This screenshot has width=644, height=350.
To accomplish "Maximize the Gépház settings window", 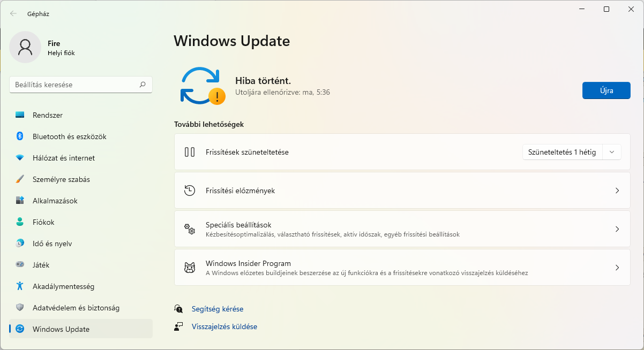I will pyautogui.click(x=606, y=9).
